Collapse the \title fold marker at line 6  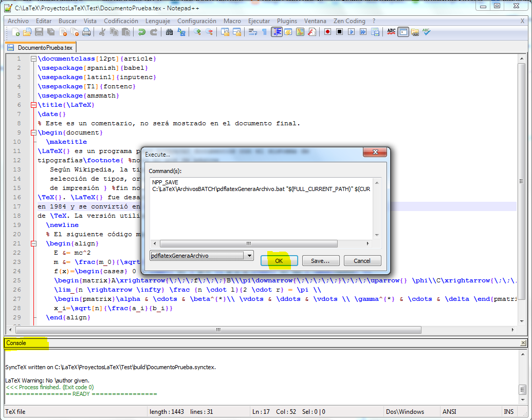pyautogui.click(x=33, y=105)
